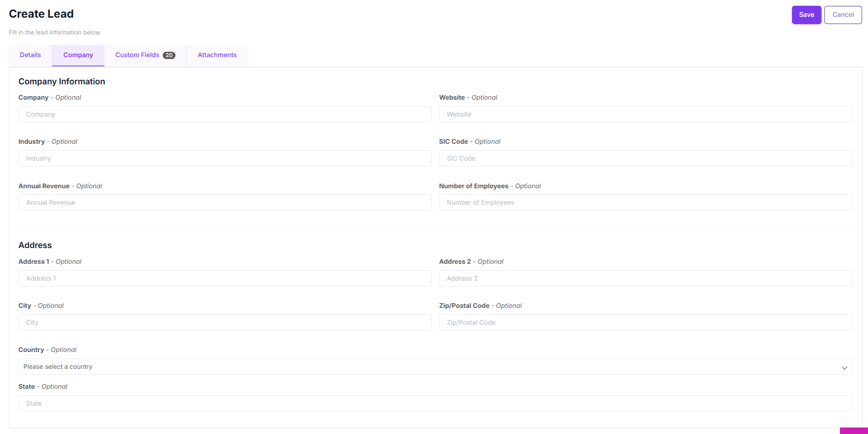
Task: Click the Address 1 - Optional label
Action: point(50,261)
